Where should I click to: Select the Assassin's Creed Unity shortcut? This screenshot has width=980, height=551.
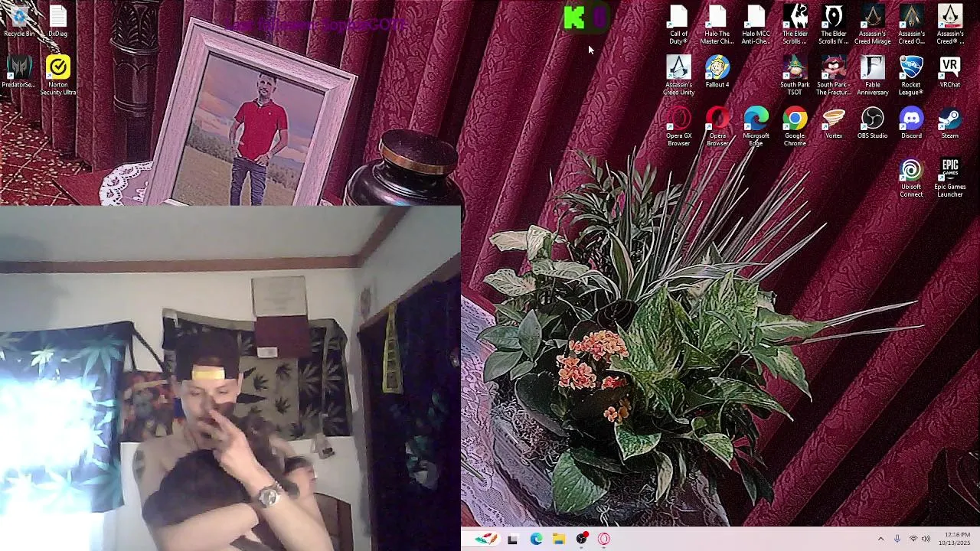tap(678, 76)
